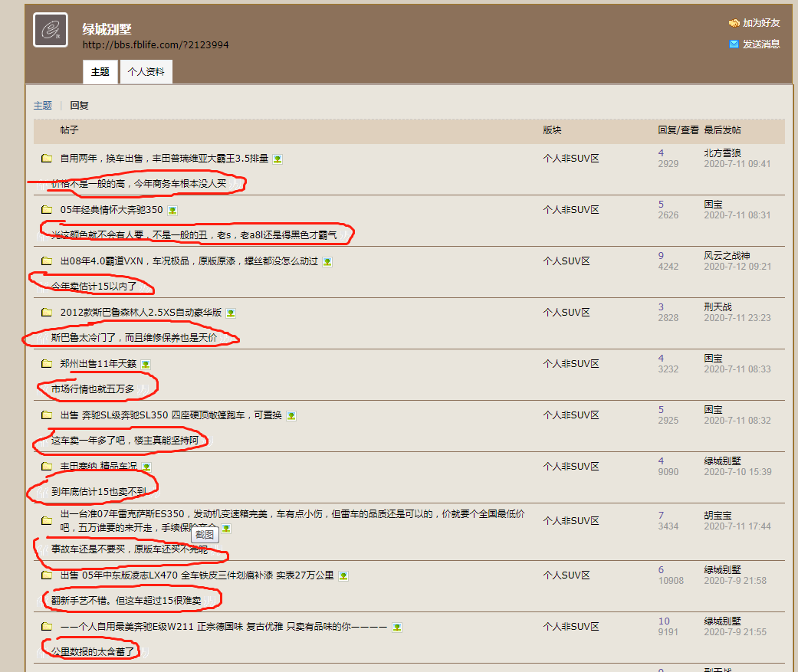798x672 pixels.
Task: Click folder icon beside 自用两年 post
Action: [x=47, y=158]
